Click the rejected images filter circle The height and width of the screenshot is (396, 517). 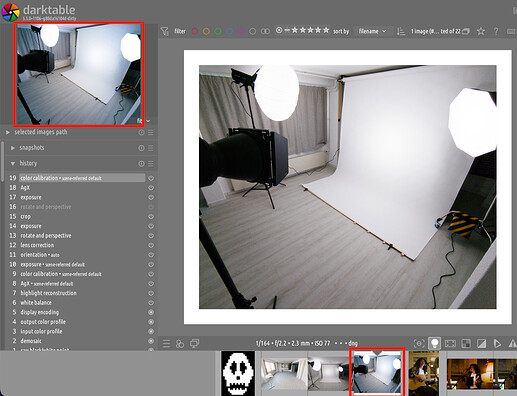(x=279, y=30)
